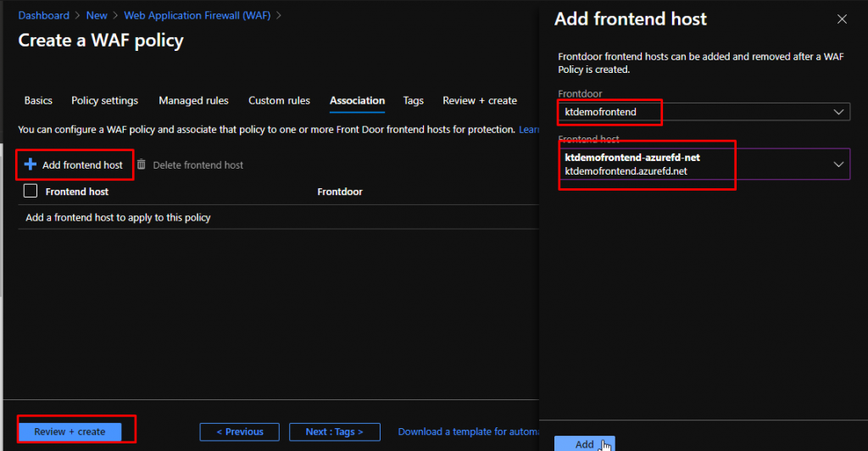Click the 'Create a WAF policy' page title

pyautogui.click(x=101, y=41)
